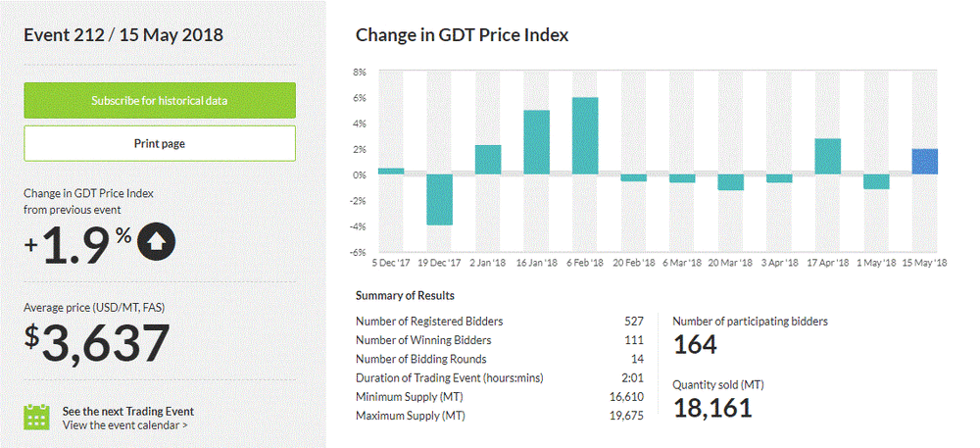Select the 16 Jan '18 chart bar
Screen dimensions: 980x448
536,142
